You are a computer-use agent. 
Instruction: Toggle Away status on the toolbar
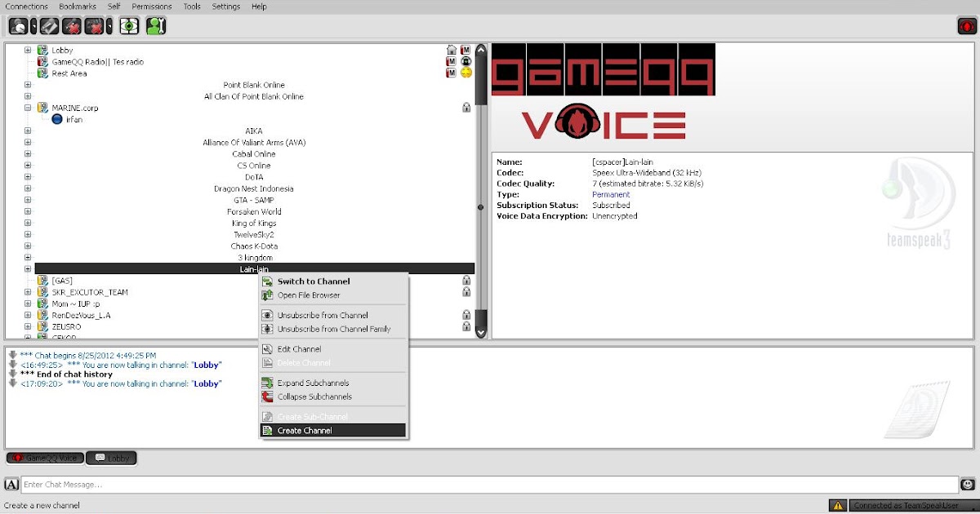pos(47,25)
